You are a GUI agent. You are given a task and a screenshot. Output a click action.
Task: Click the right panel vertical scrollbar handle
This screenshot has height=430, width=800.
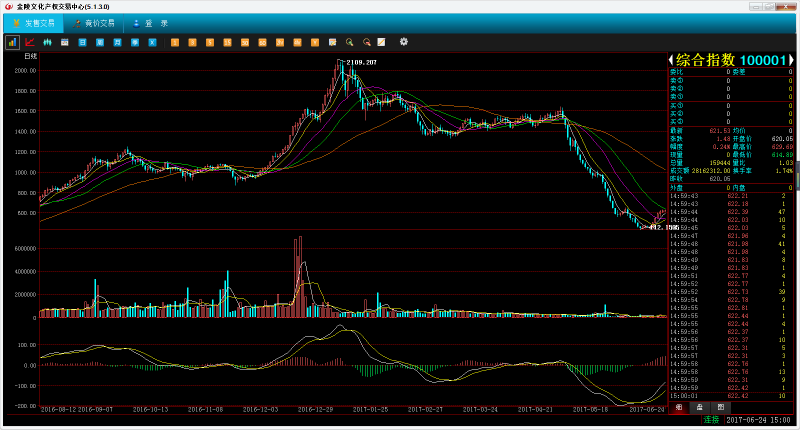tap(797, 174)
